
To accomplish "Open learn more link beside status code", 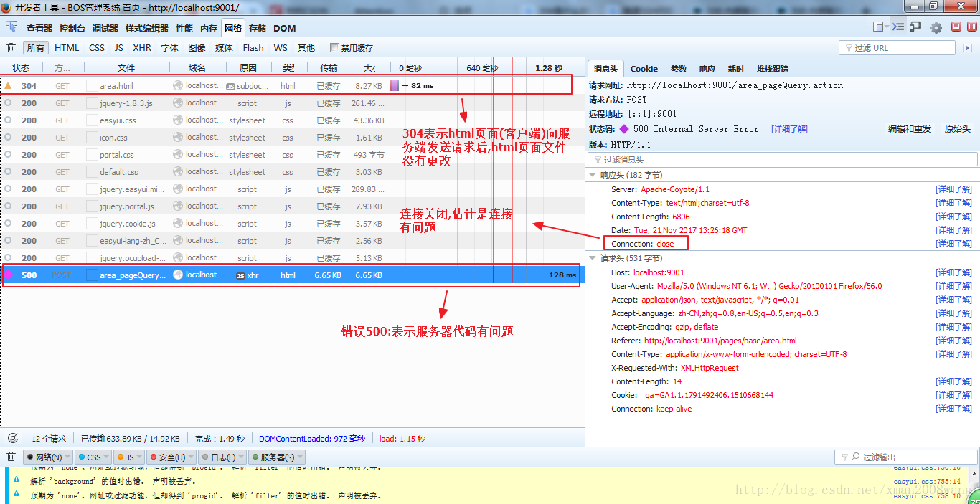I will [789, 129].
